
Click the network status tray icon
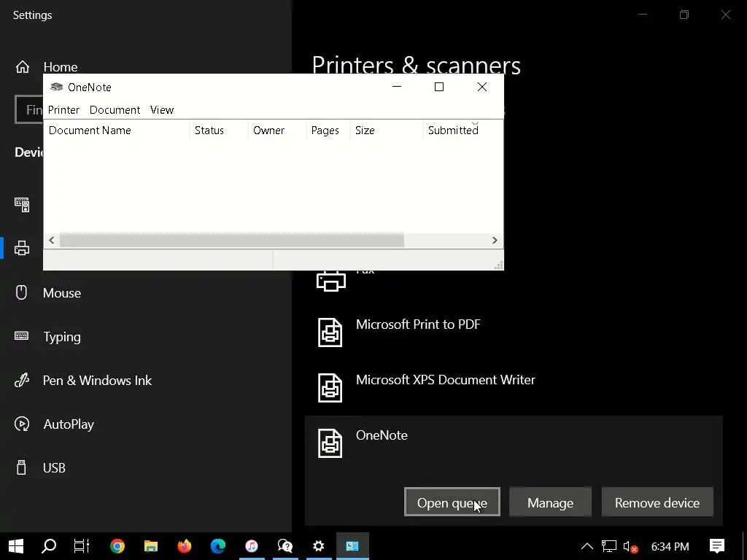[x=609, y=546]
